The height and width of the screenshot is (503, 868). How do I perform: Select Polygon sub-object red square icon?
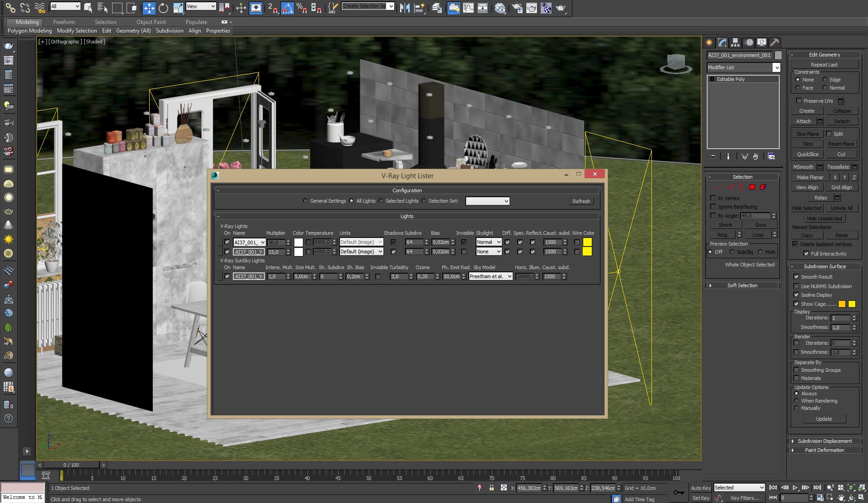(x=752, y=187)
